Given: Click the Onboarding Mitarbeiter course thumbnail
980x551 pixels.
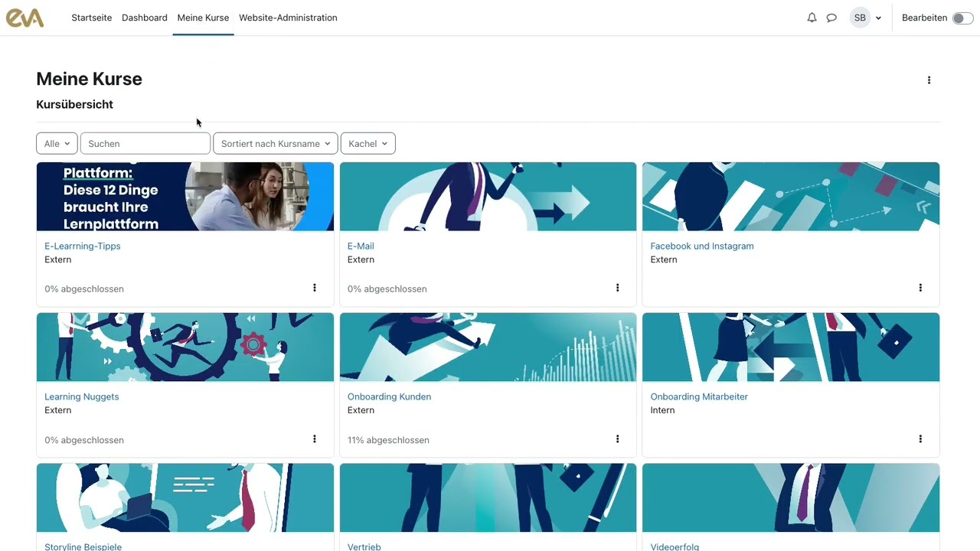Looking at the screenshot, I should (x=791, y=347).
